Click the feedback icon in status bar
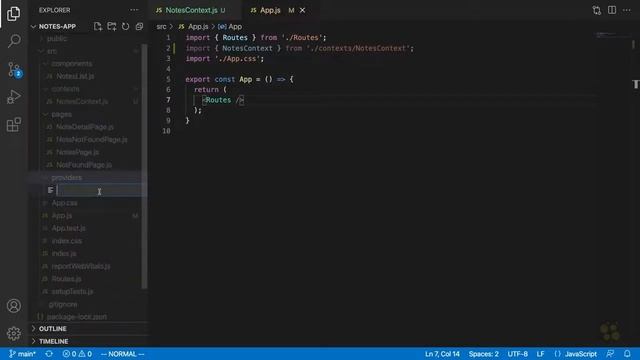Viewport: 640px width, 360px height. tap(610, 354)
